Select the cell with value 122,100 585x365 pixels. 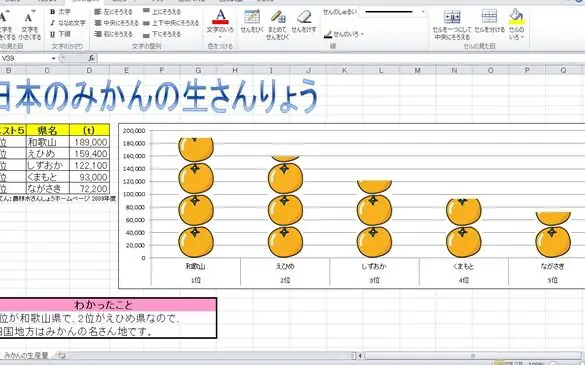point(90,165)
